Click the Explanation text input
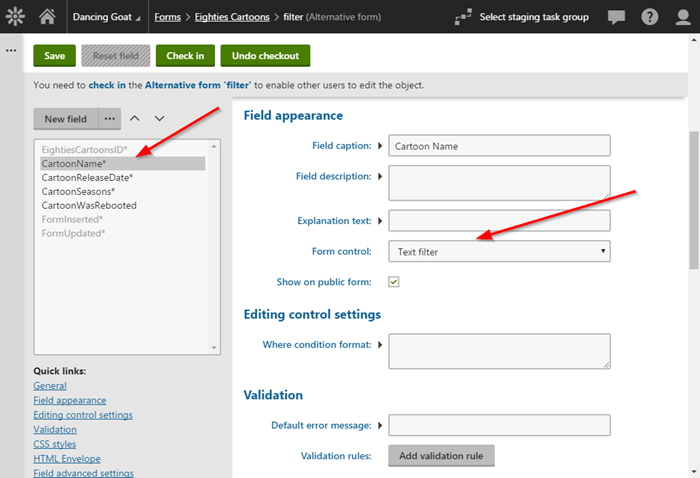The width and height of the screenshot is (700, 478). tap(499, 220)
